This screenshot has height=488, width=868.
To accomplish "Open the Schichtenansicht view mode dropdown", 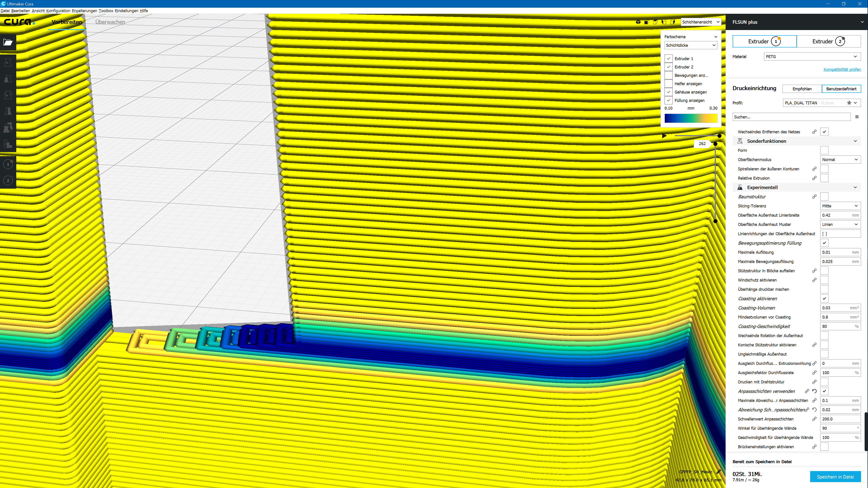I will (x=701, y=22).
